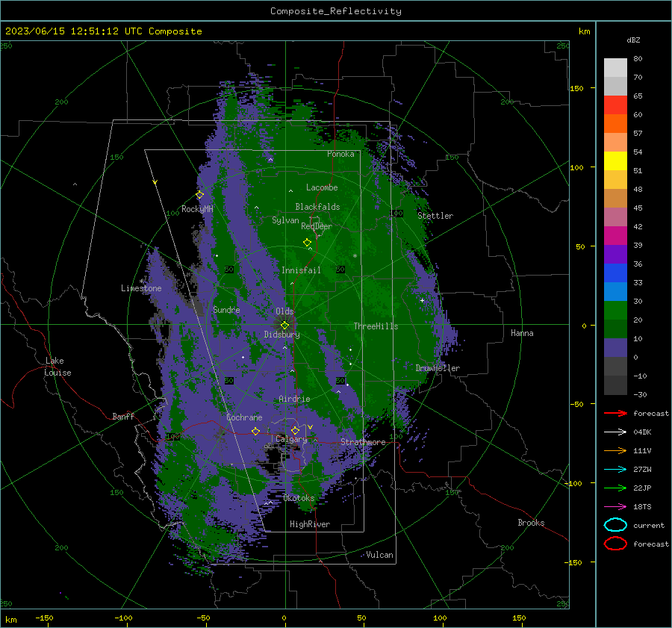The width and height of the screenshot is (672, 628).
Task: Click the yellow diamond marker above Calgary
Action: 295,430
